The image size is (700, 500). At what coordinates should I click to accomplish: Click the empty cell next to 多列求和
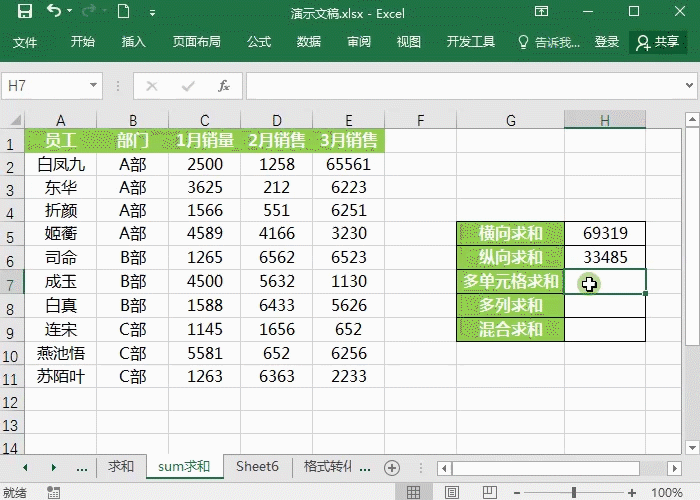click(605, 306)
